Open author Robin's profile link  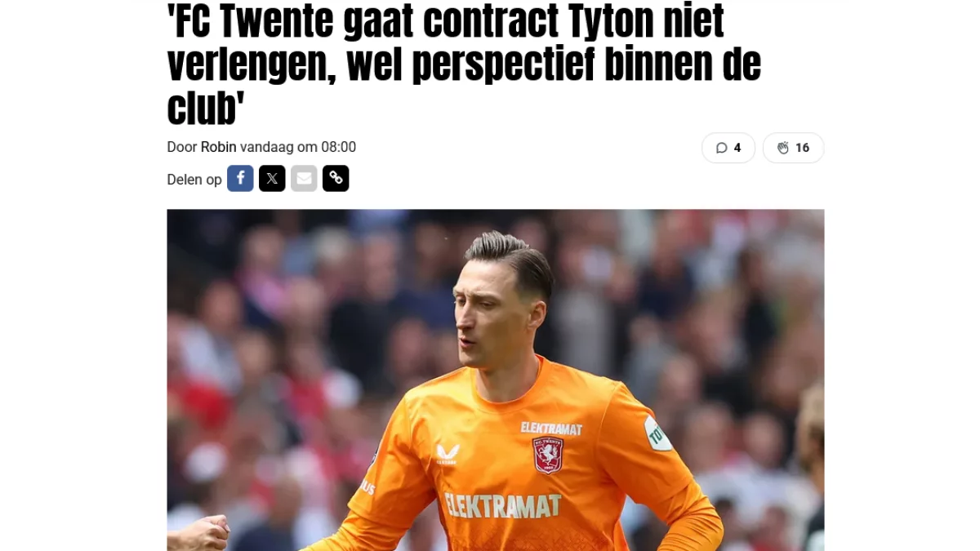pos(219,147)
